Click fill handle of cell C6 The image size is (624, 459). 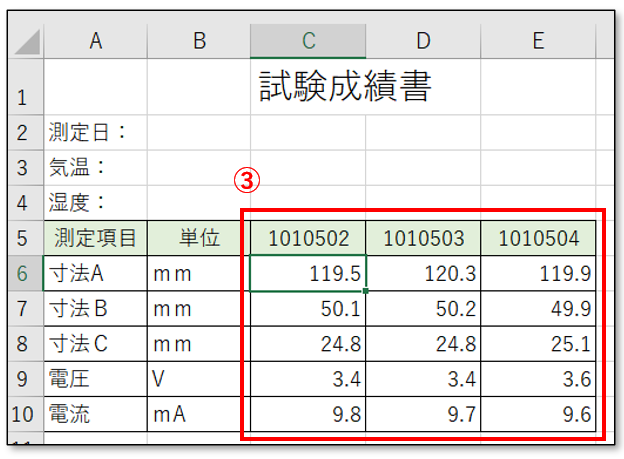coord(367,290)
